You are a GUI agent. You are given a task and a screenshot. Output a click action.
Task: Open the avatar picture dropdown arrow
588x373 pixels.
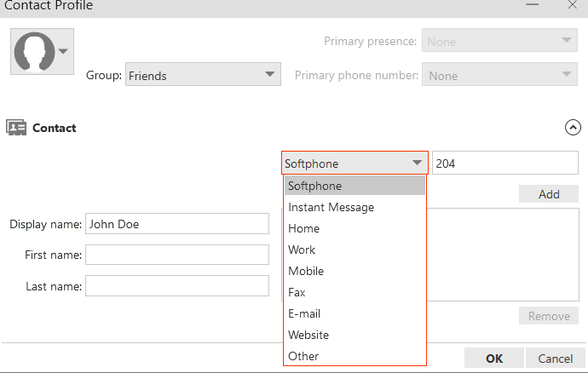click(x=63, y=51)
